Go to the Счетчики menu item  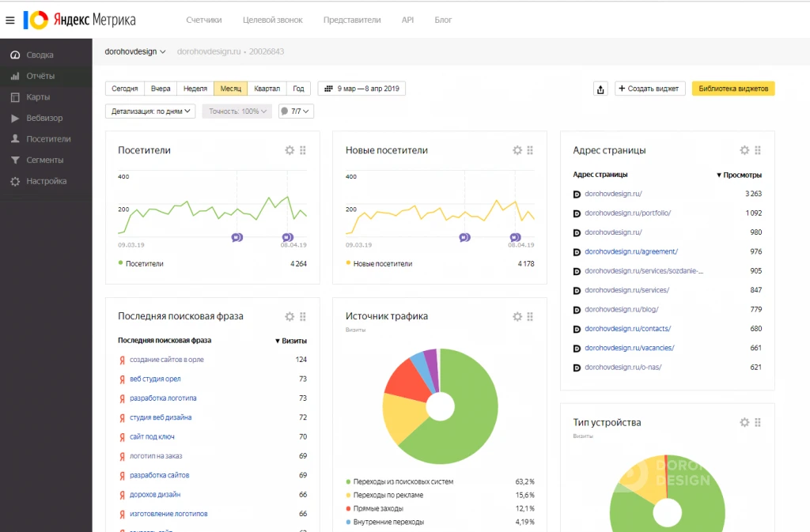pyautogui.click(x=204, y=20)
